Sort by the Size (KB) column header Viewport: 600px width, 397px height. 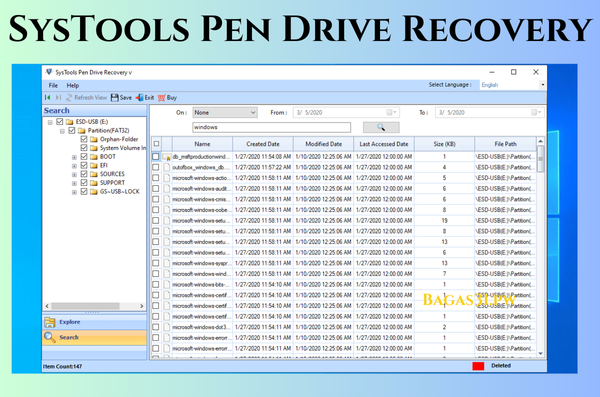coord(444,144)
